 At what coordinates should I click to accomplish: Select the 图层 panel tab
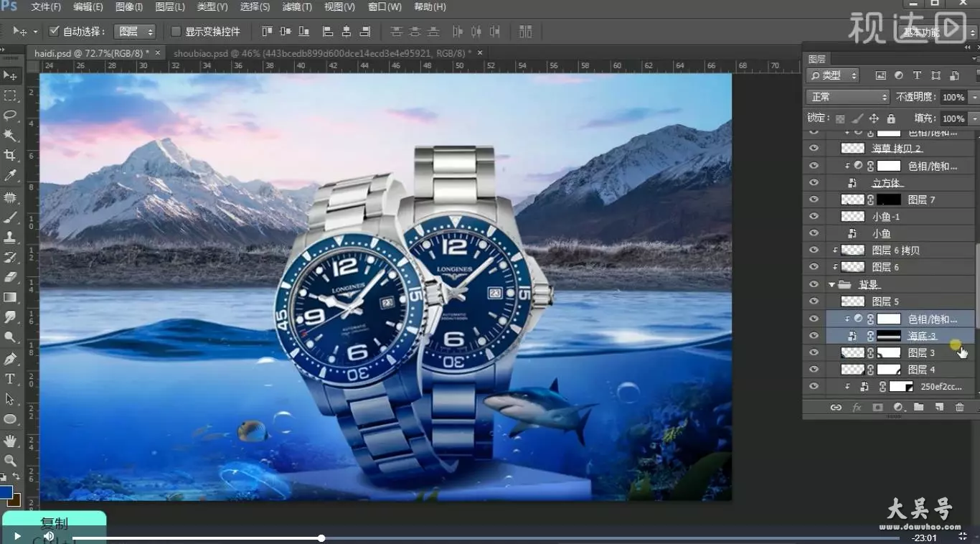[x=816, y=59]
